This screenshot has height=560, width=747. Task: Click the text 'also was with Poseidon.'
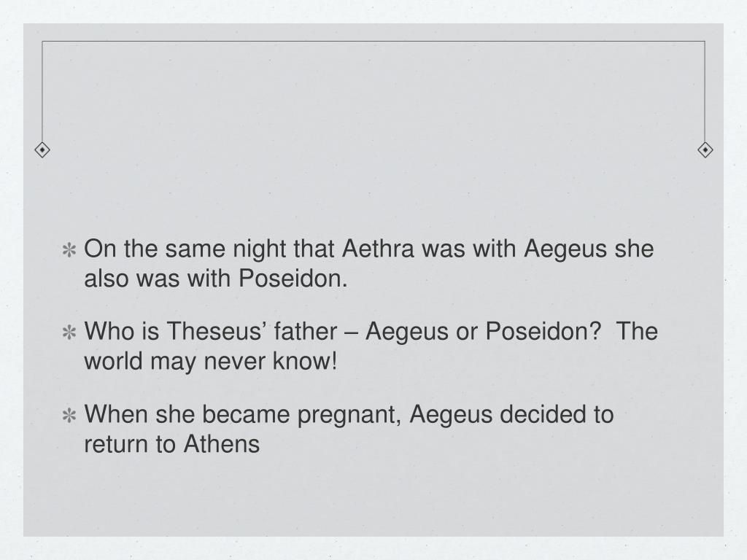click(216, 278)
